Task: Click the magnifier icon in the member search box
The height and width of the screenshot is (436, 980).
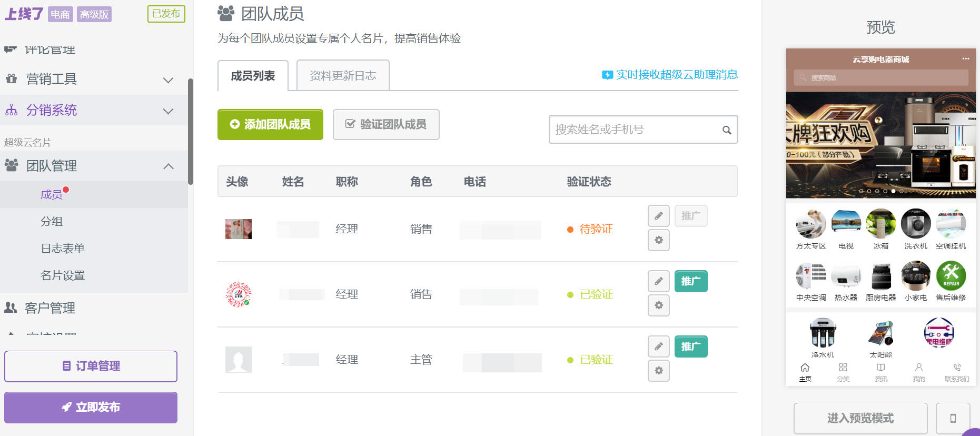Action: tap(726, 130)
